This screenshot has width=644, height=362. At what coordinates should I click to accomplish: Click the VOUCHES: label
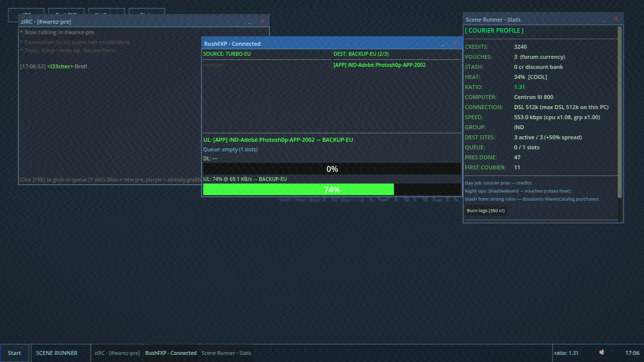click(x=478, y=57)
